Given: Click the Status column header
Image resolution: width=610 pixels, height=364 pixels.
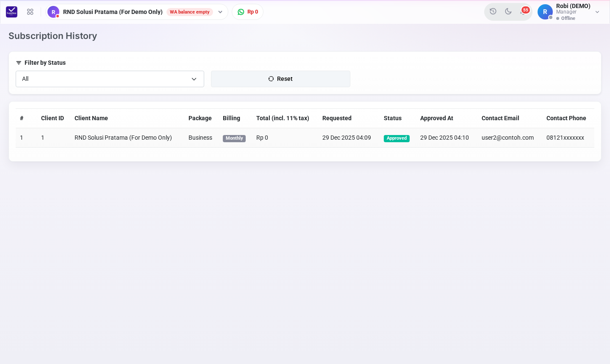Looking at the screenshot, I should pyautogui.click(x=393, y=118).
